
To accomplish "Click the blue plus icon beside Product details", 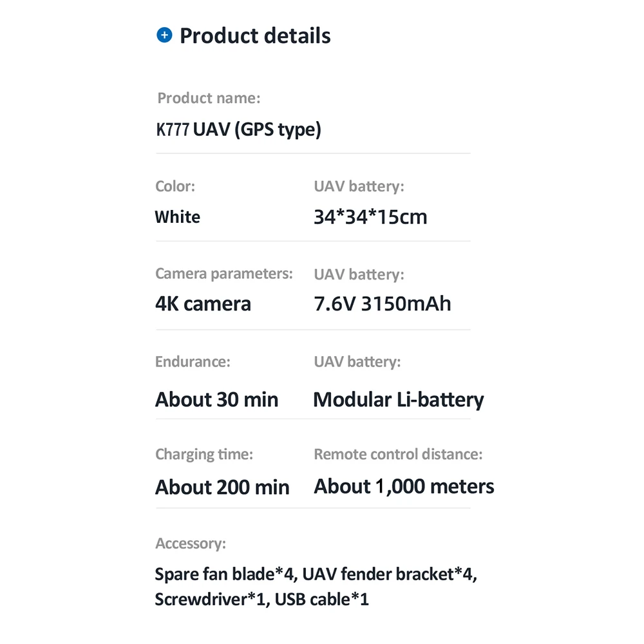I will tap(164, 35).
